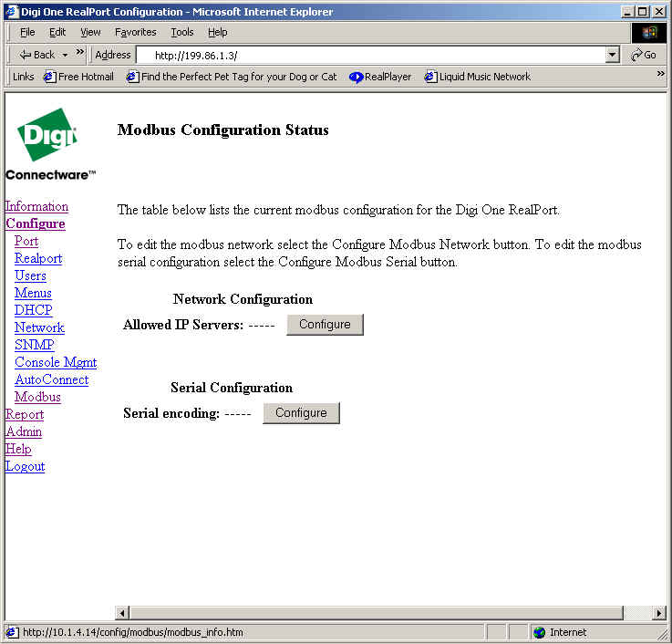672x644 pixels.
Task: Open the Back history dropdown arrow
Action: click(x=65, y=55)
